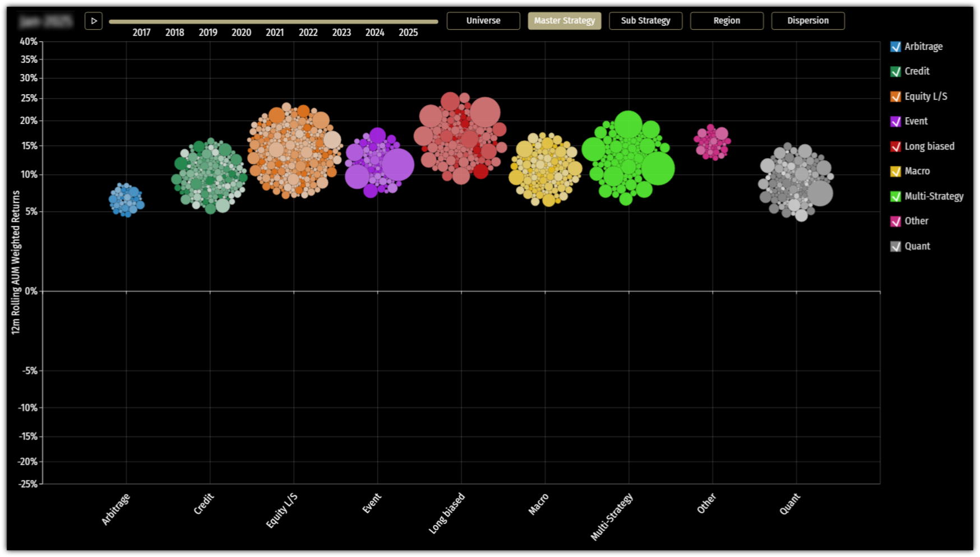980x557 pixels.
Task: Show the Dispersion view
Action: pyautogui.click(x=807, y=21)
